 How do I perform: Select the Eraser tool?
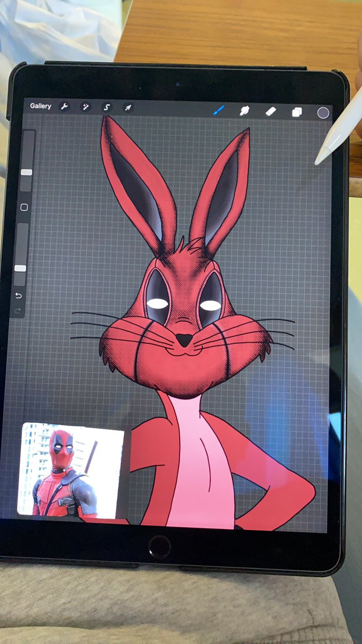(271, 112)
